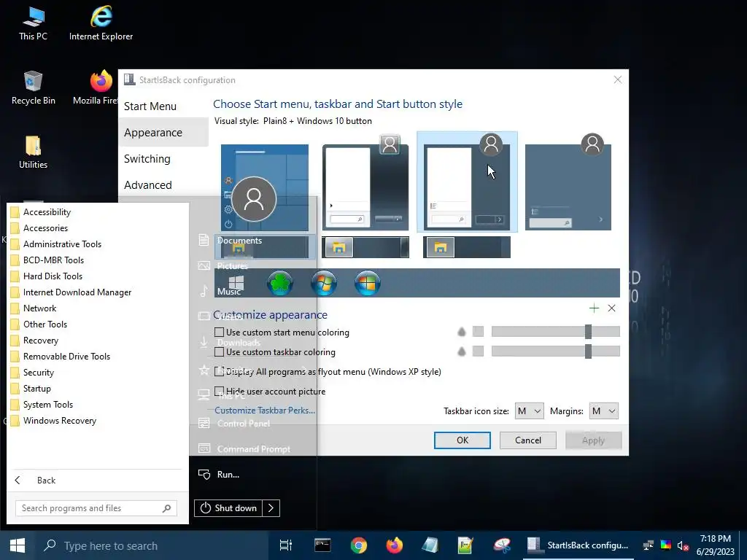This screenshot has height=560, width=747.
Task: Click the green plus add-style icon
Action: point(594,308)
